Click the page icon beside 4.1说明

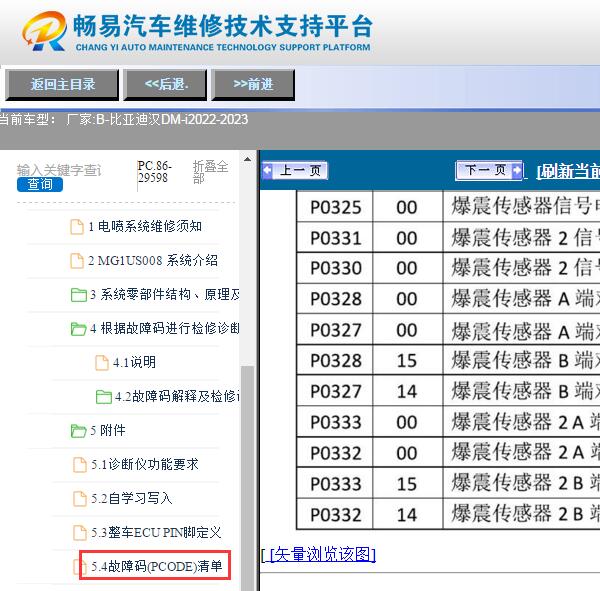pyautogui.click(x=102, y=362)
